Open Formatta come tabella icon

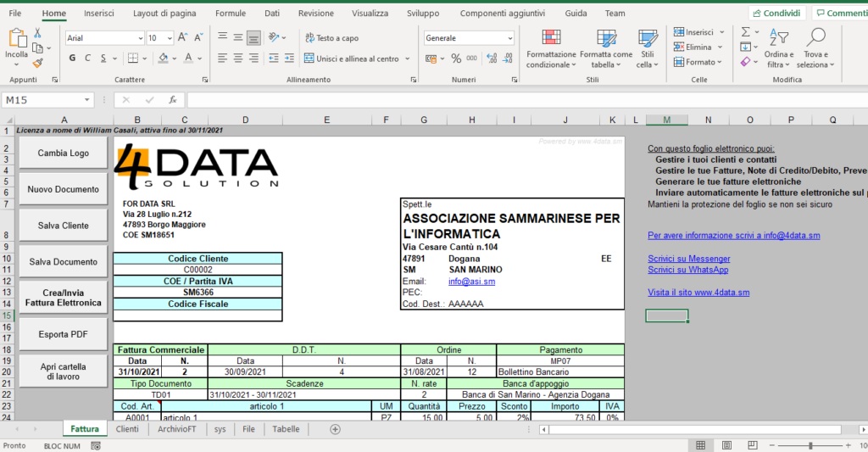point(607,37)
